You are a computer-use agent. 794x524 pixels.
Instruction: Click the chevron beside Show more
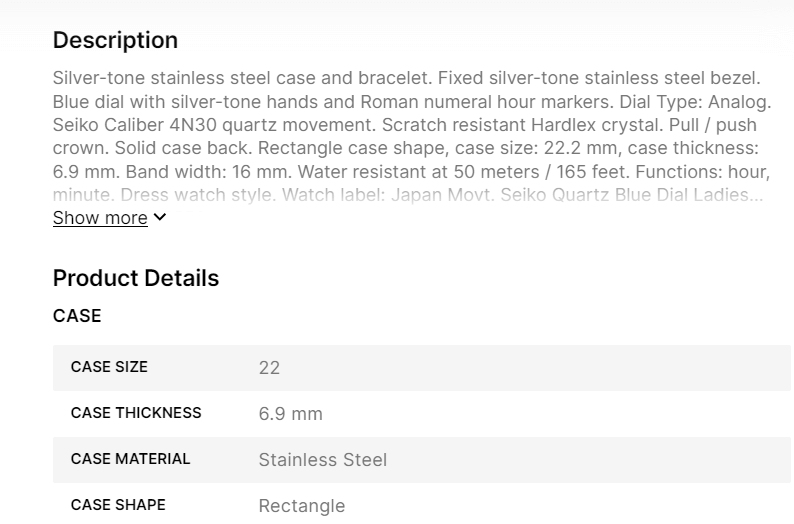point(160,217)
